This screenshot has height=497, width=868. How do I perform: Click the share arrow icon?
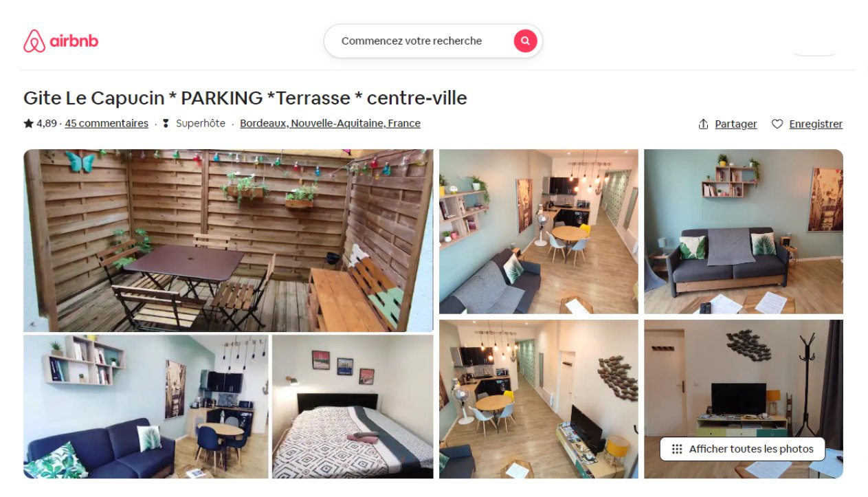point(703,124)
